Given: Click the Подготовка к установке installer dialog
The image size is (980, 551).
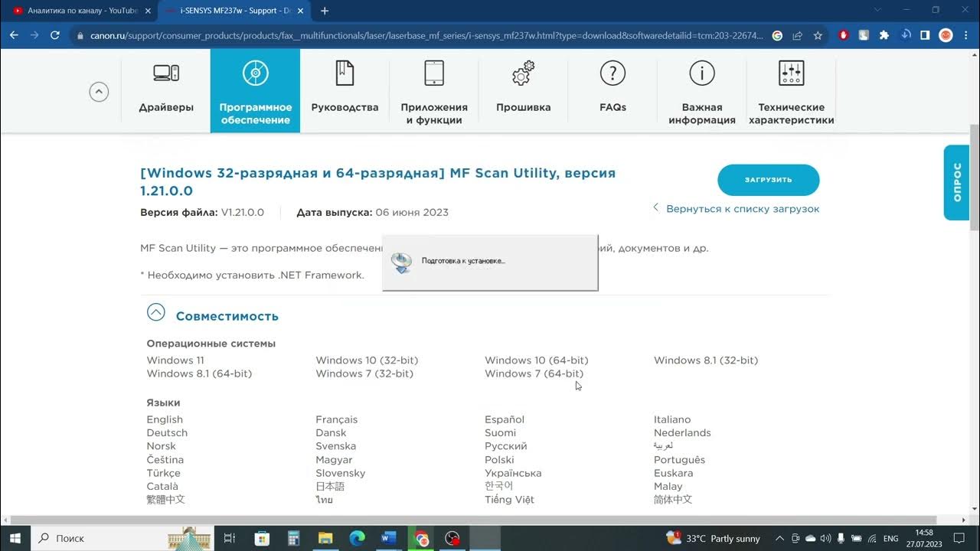Looking at the screenshot, I should 490,262.
